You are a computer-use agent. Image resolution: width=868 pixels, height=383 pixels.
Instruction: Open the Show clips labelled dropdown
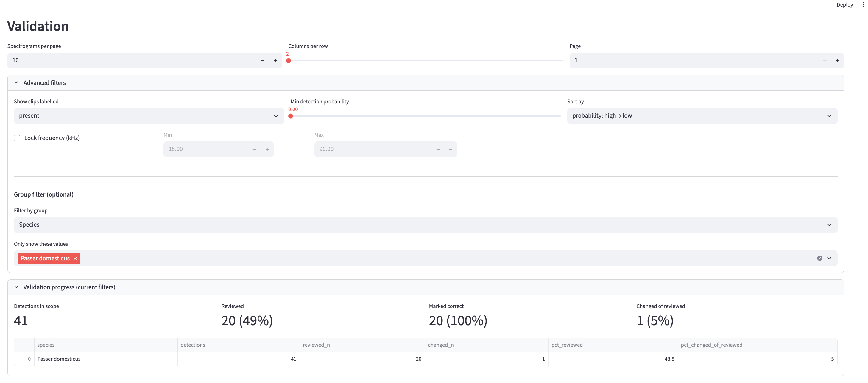(148, 116)
